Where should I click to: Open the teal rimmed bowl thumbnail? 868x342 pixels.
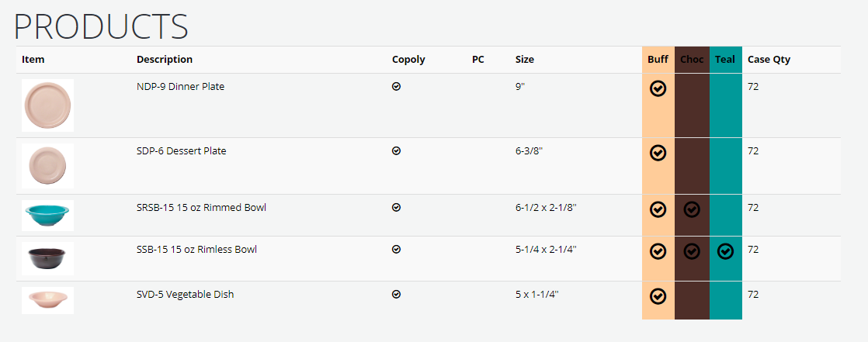[47, 216]
